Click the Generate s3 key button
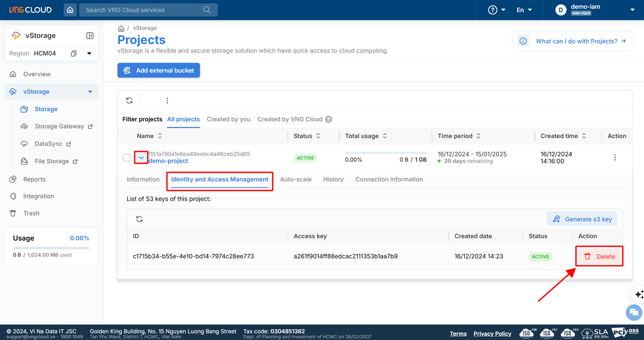644x340 pixels. point(582,219)
